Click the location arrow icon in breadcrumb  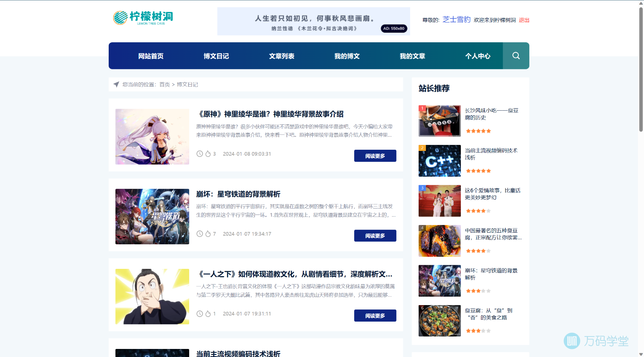[x=116, y=85]
